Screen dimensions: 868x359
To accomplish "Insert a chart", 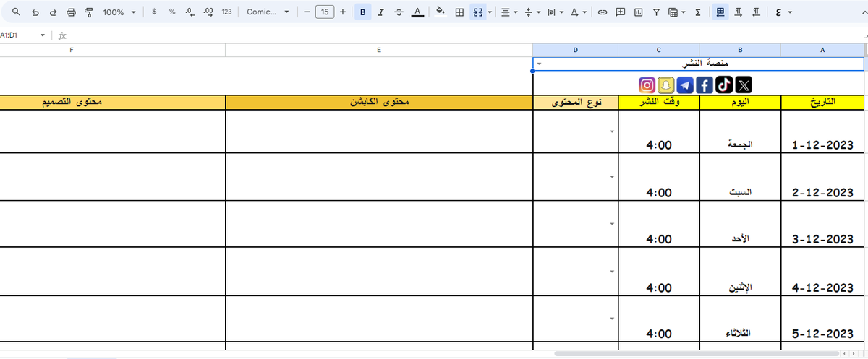I will click(x=638, y=12).
